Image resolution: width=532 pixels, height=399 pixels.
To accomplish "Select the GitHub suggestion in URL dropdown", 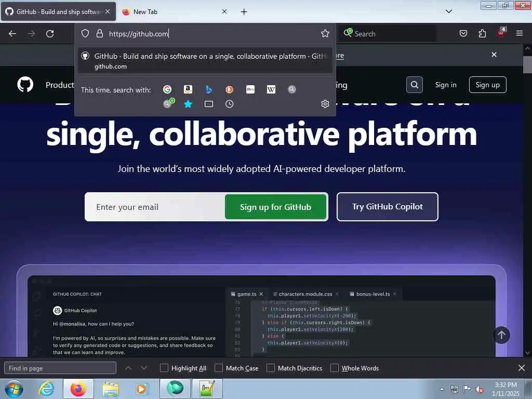I will [x=205, y=61].
